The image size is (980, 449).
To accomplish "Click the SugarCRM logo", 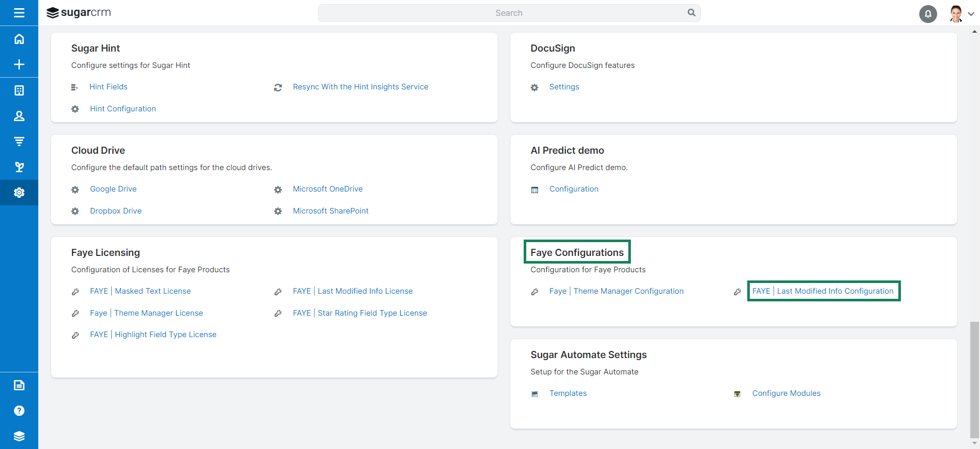I will click(79, 13).
